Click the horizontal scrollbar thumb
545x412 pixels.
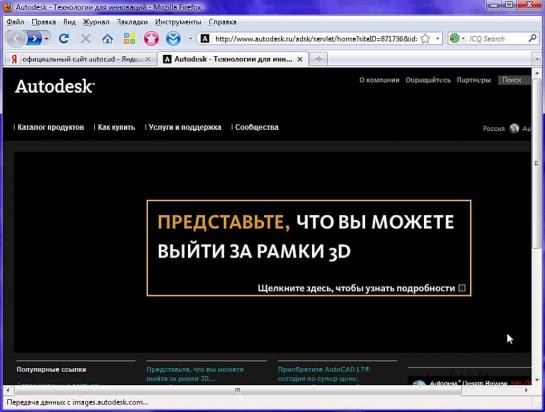pos(238,390)
